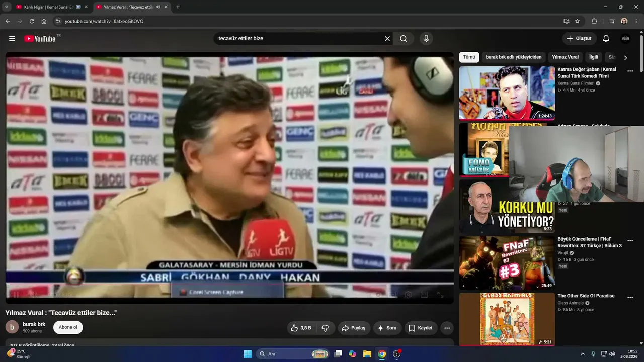Open the Chrome three-dot menu

pos(637,21)
